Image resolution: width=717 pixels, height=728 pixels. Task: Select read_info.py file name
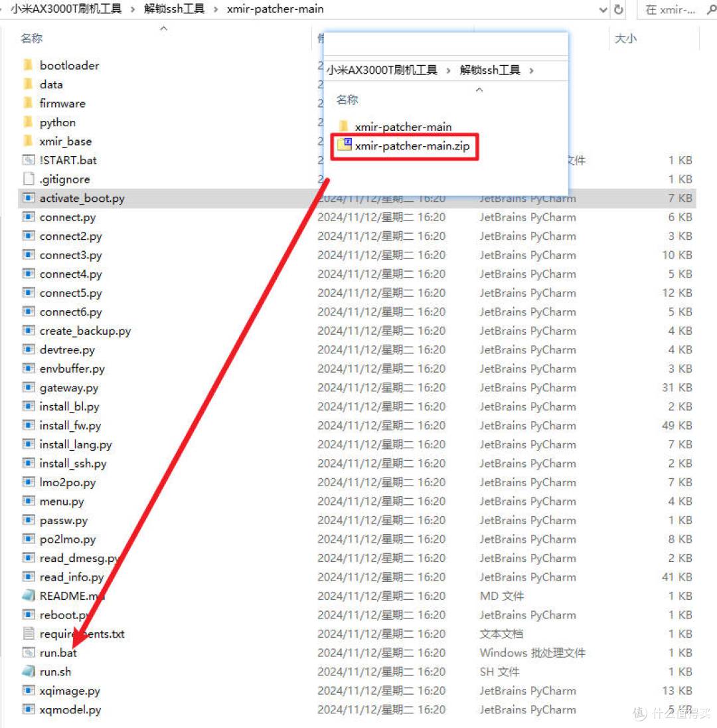(x=72, y=578)
